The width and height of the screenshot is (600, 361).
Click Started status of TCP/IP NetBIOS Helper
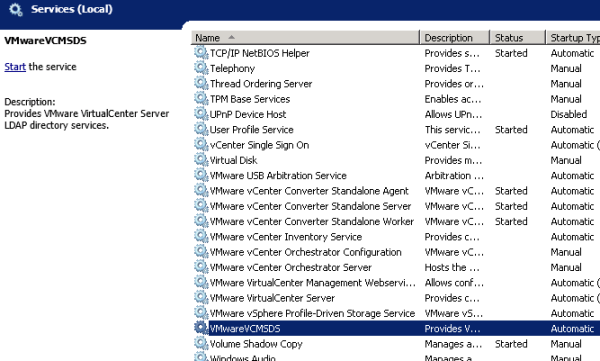[511, 53]
